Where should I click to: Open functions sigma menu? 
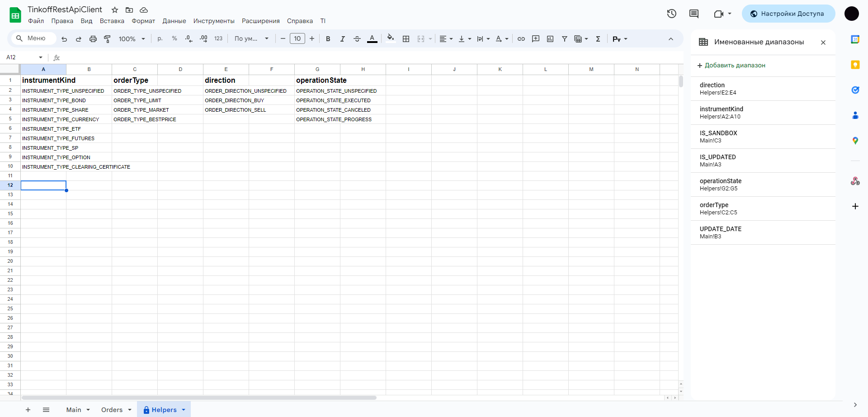point(598,39)
